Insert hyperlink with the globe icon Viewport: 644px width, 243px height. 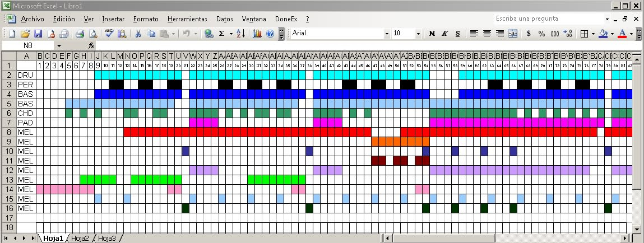pyautogui.click(x=209, y=34)
